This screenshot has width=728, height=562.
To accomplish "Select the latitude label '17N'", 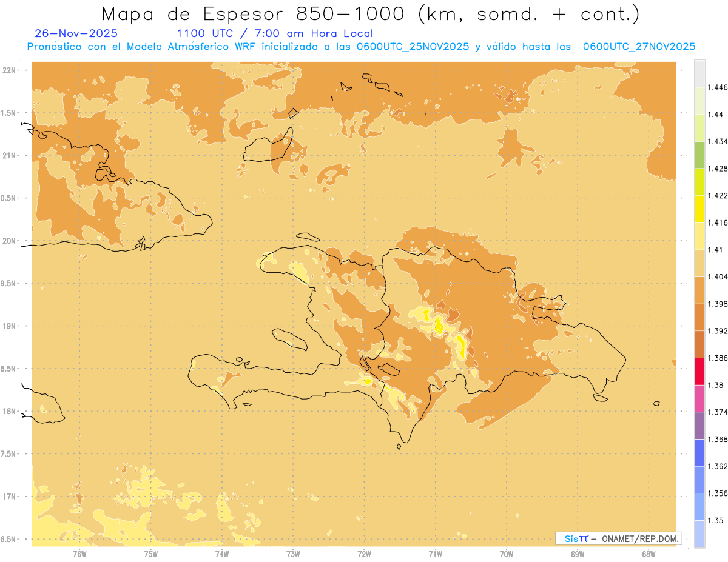I will pyautogui.click(x=10, y=497).
